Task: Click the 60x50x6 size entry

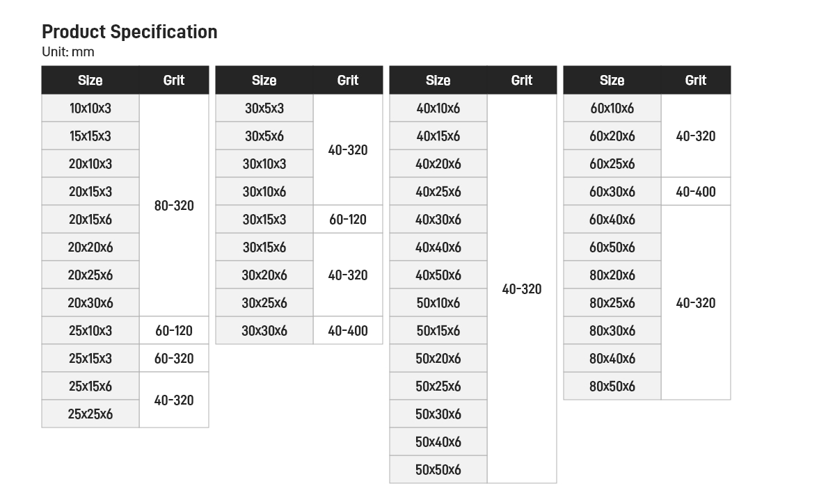Action: [612, 247]
